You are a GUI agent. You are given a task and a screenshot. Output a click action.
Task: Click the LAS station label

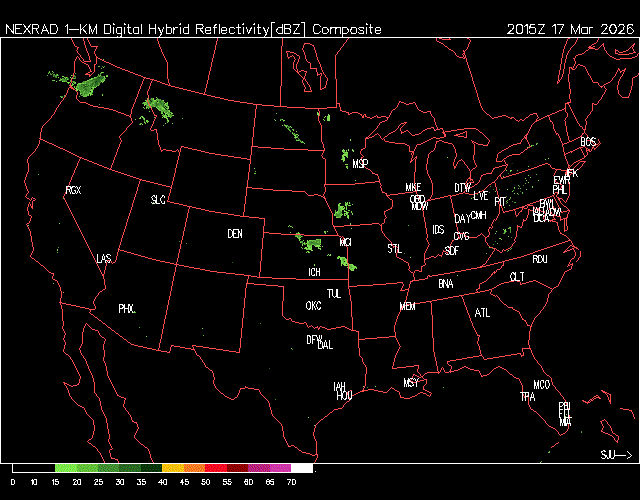[x=104, y=259]
